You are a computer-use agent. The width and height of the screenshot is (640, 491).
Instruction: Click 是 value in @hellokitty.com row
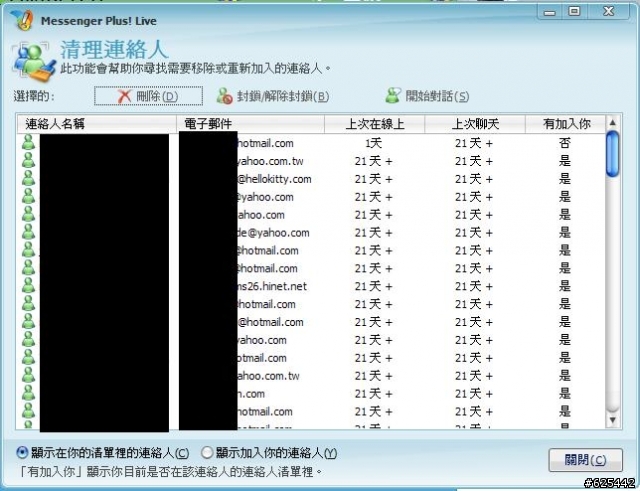tap(564, 179)
